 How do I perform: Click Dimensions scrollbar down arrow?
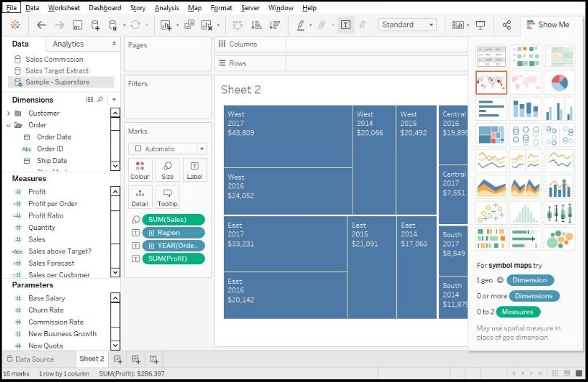(116, 166)
